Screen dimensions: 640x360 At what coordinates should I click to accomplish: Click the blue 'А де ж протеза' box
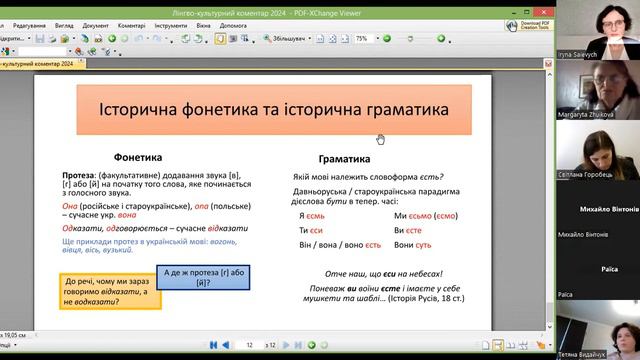point(203,278)
